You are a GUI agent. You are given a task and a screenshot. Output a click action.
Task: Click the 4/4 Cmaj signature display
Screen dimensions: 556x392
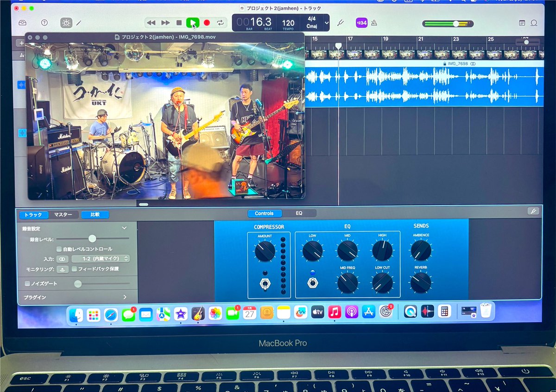[x=310, y=23]
